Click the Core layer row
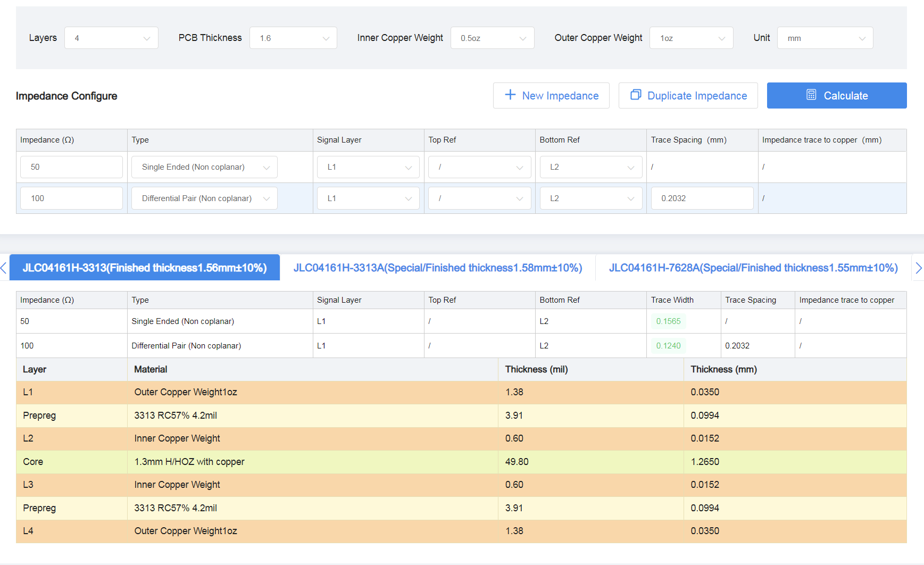This screenshot has height=565, width=924. click(x=461, y=462)
